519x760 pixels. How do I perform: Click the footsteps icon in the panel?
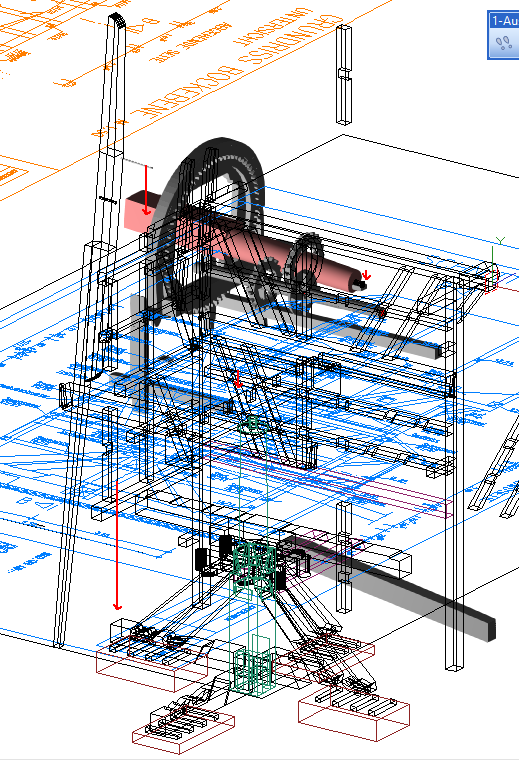504,43
